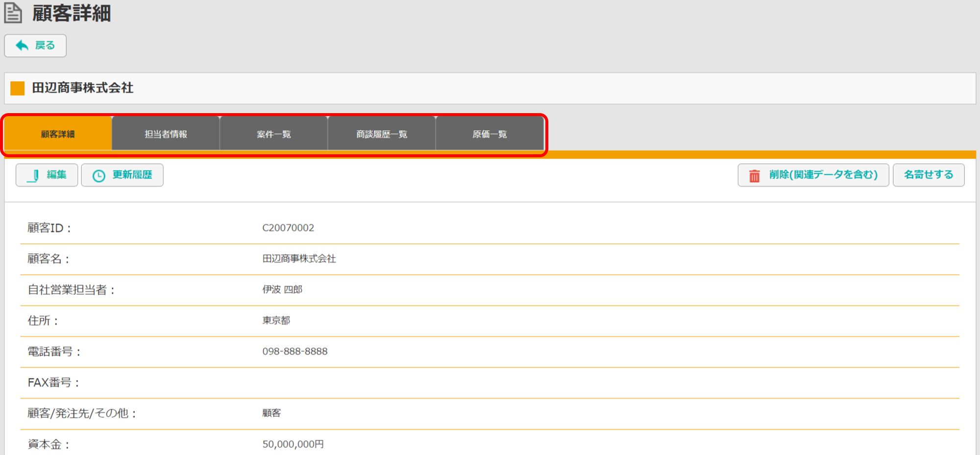This screenshot has height=455, width=980.
Task: Click the 資本金： field label
Action: tap(49, 444)
